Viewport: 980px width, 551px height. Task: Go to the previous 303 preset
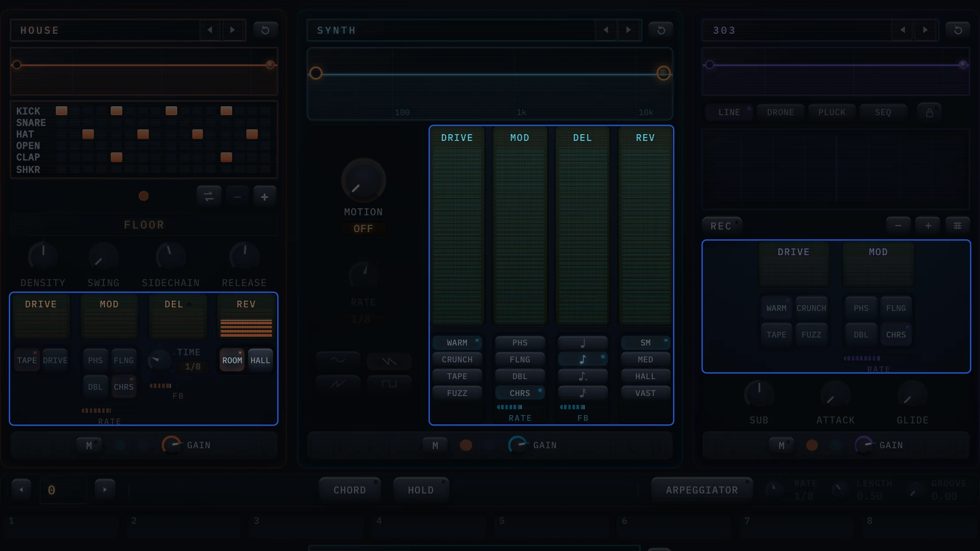point(902,30)
